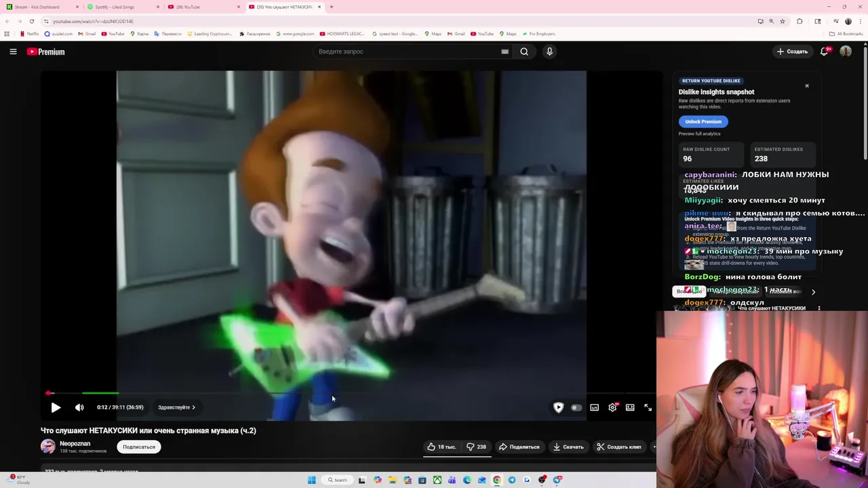Viewport: 868px width, 488px height.
Task: Reload the current page
Action: [x=31, y=21]
